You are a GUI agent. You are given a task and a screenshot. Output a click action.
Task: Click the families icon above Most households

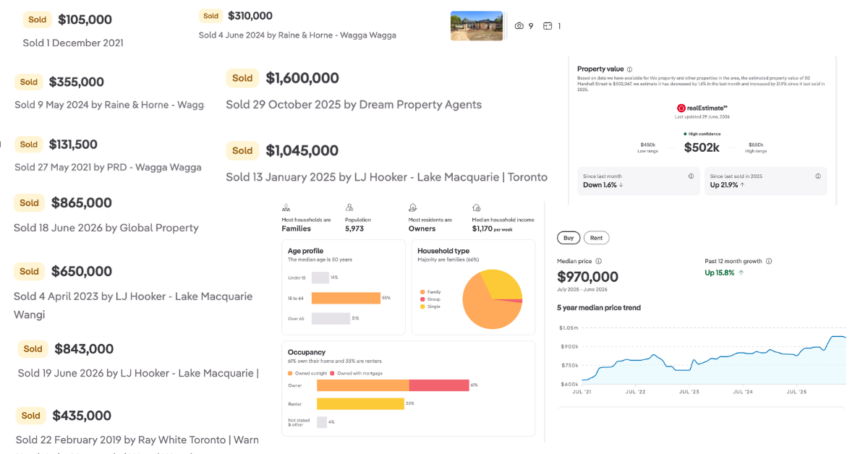(286, 207)
